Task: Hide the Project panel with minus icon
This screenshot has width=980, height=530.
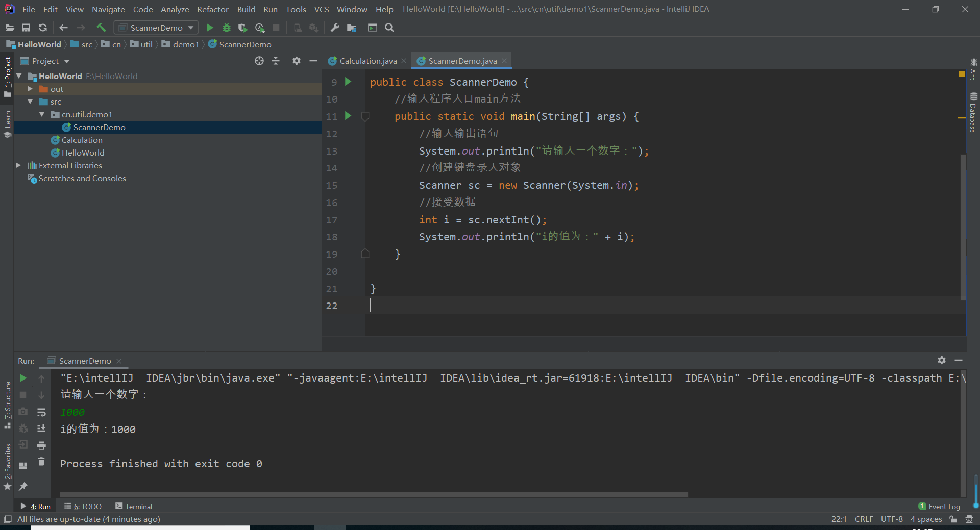Action: click(313, 61)
